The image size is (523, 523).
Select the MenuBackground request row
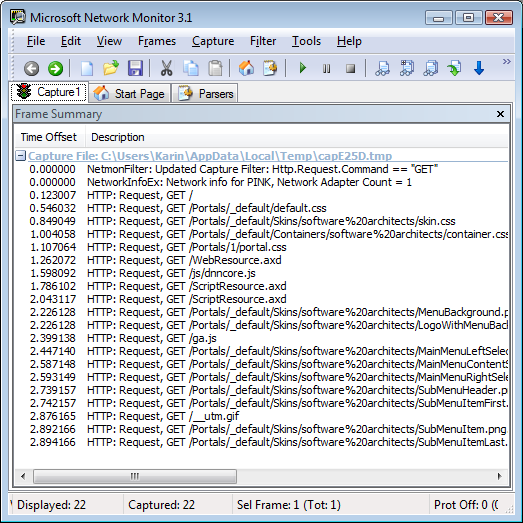[262, 312]
